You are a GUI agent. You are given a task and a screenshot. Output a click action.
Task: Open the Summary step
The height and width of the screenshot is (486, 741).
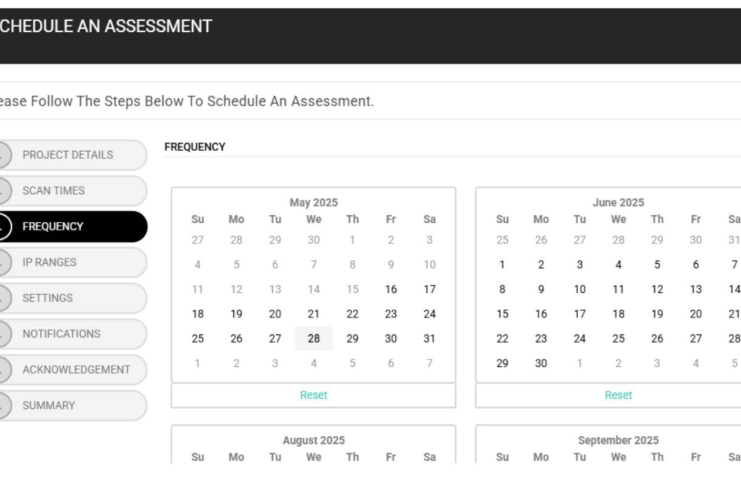click(x=49, y=406)
